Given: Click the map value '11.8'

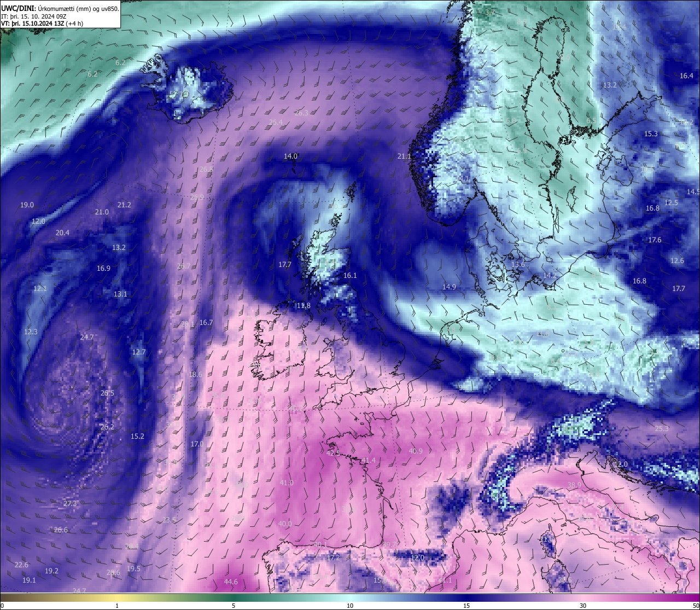Looking at the screenshot, I should [x=303, y=305].
